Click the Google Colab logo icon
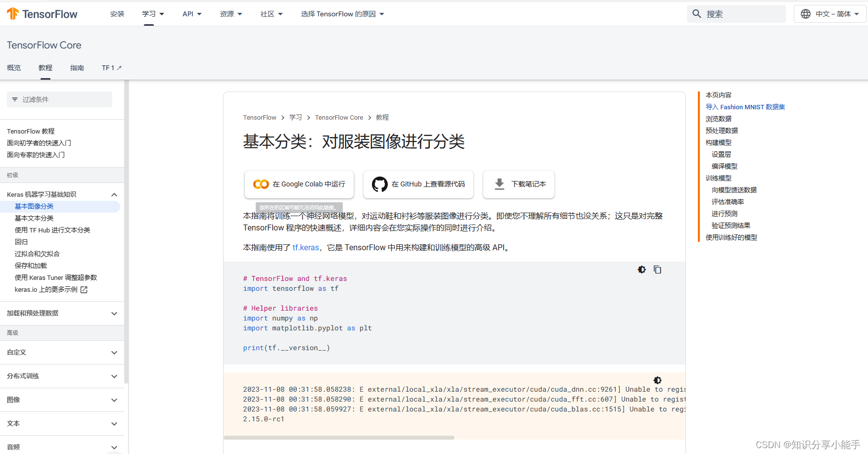The width and height of the screenshot is (868, 454). (261, 184)
